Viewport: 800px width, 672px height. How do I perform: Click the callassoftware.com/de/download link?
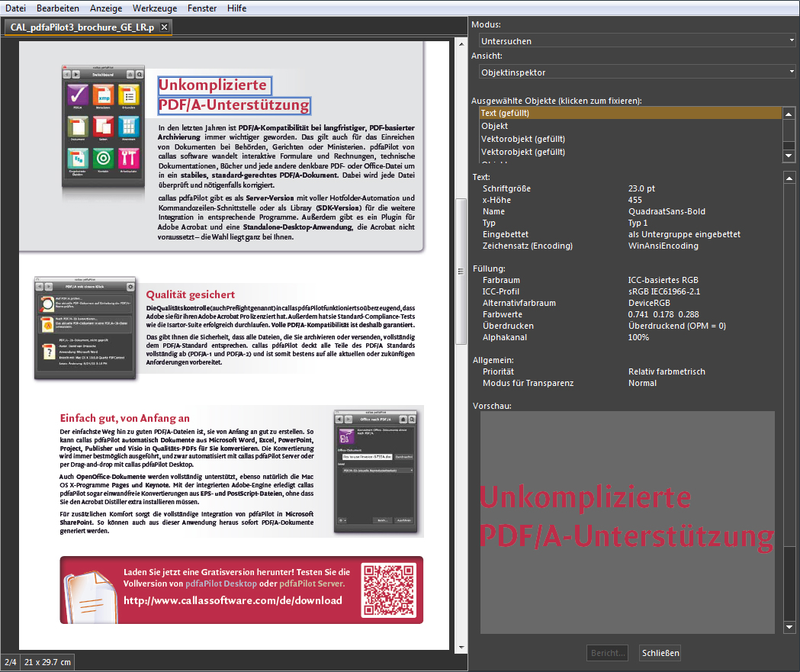pyautogui.click(x=233, y=600)
